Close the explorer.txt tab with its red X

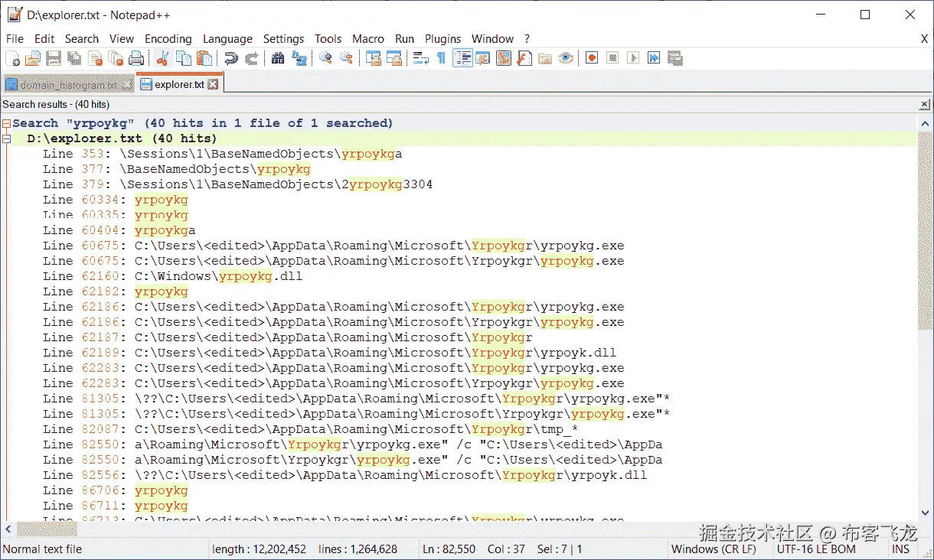click(x=213, y=84)
